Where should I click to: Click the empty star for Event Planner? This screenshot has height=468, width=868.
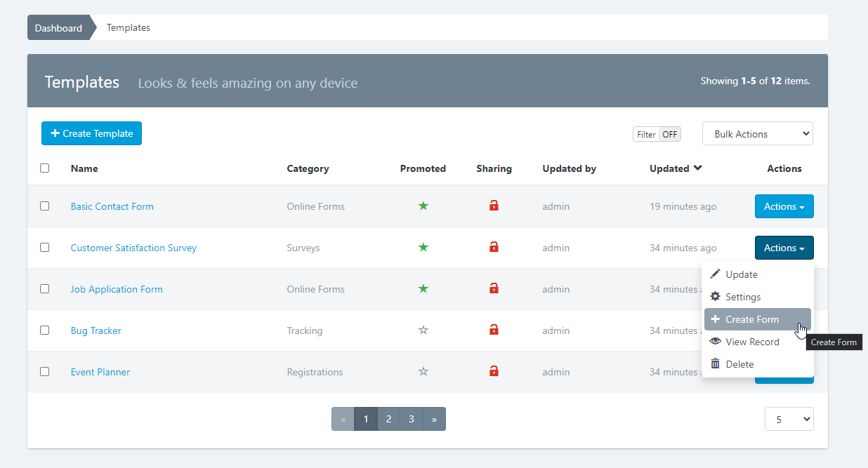pos(423,372)
